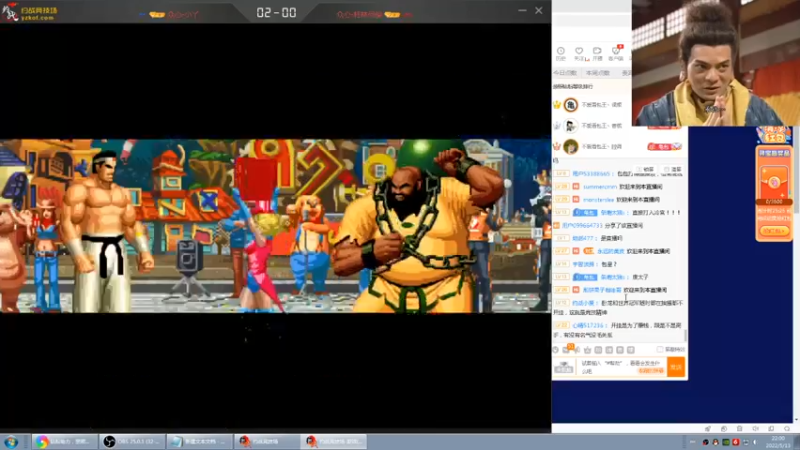Click username summercmm in chat
This screenshot has height=450, width=800.
[599, 187]
